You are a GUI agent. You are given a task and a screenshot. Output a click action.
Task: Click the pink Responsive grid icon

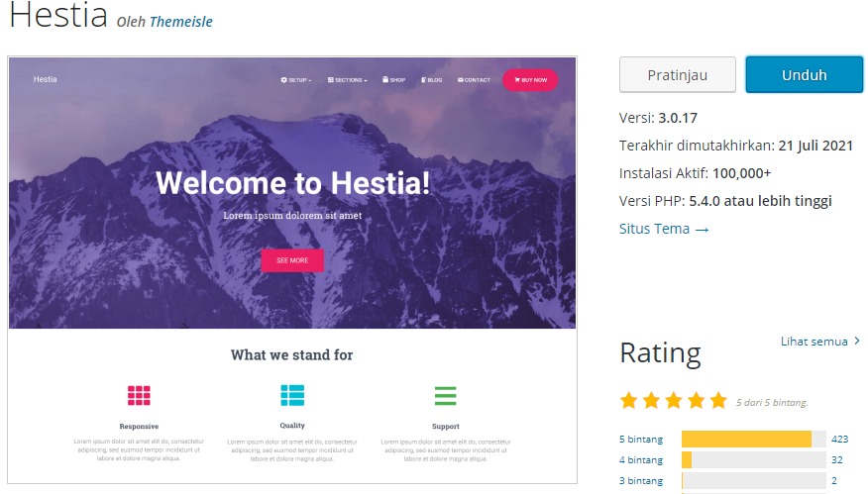click(x=139, y=396)
